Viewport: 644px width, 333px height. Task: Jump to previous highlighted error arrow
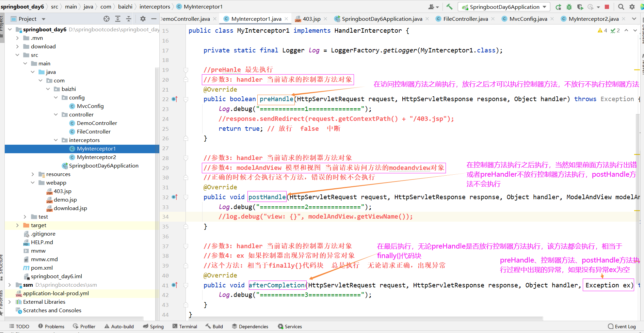coord(626,31)
